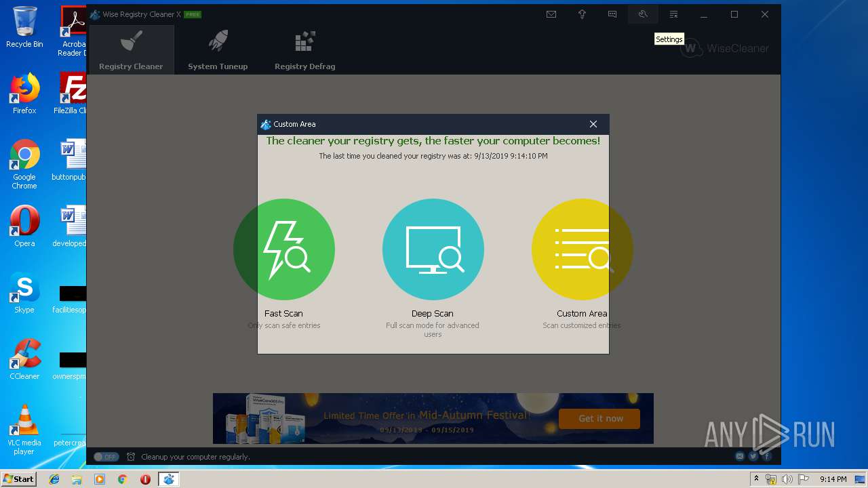This screenshot has height=488, width=868.
Task: Open Acrobat Reader desktop shortcut
Action: (73, 31)
